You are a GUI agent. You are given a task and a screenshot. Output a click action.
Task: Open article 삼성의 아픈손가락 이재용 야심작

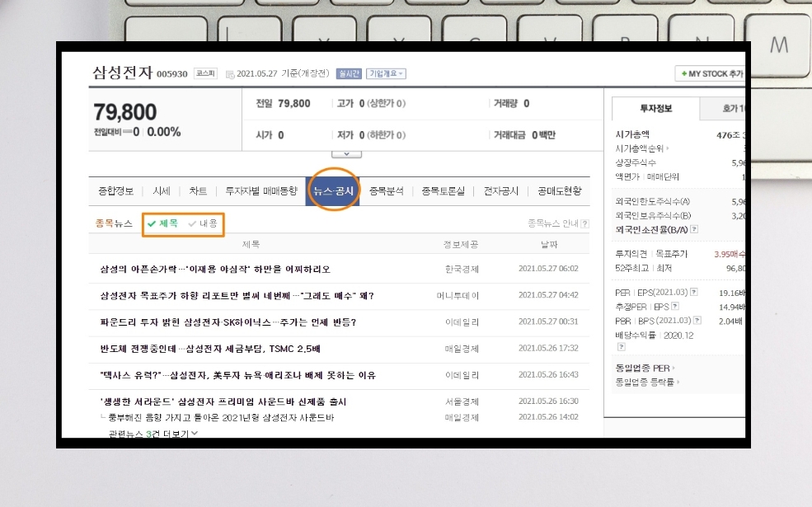[215, 270]
